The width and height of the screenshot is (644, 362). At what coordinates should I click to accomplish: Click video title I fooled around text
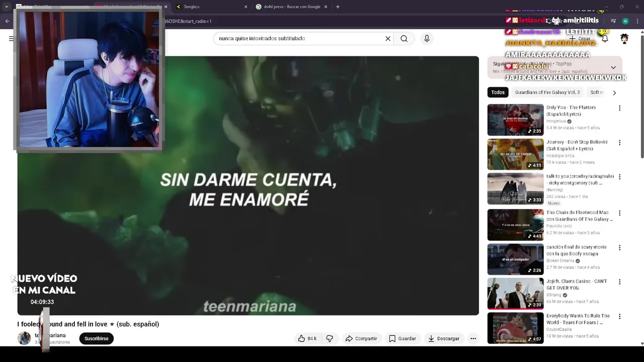pos(88,324)
